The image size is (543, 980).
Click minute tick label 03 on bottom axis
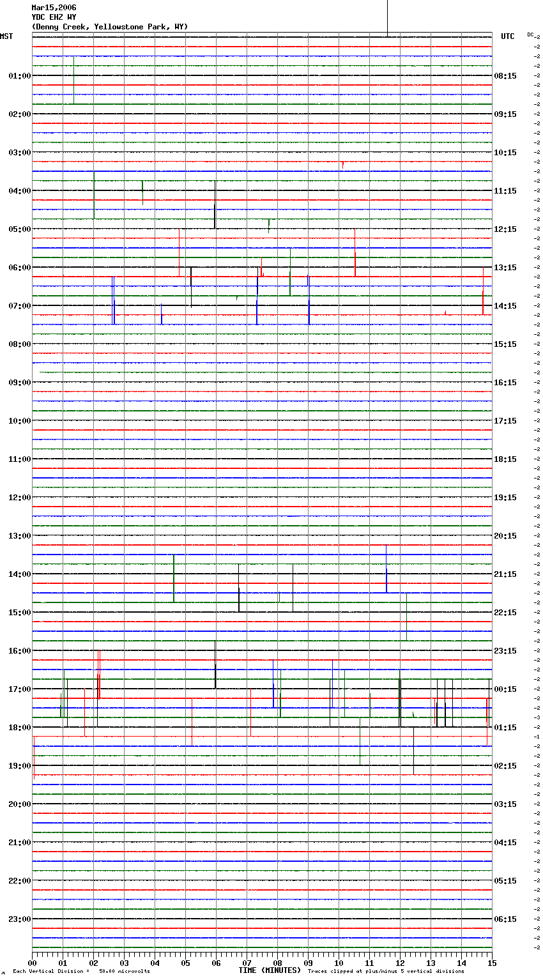click(x=125, y=963)
